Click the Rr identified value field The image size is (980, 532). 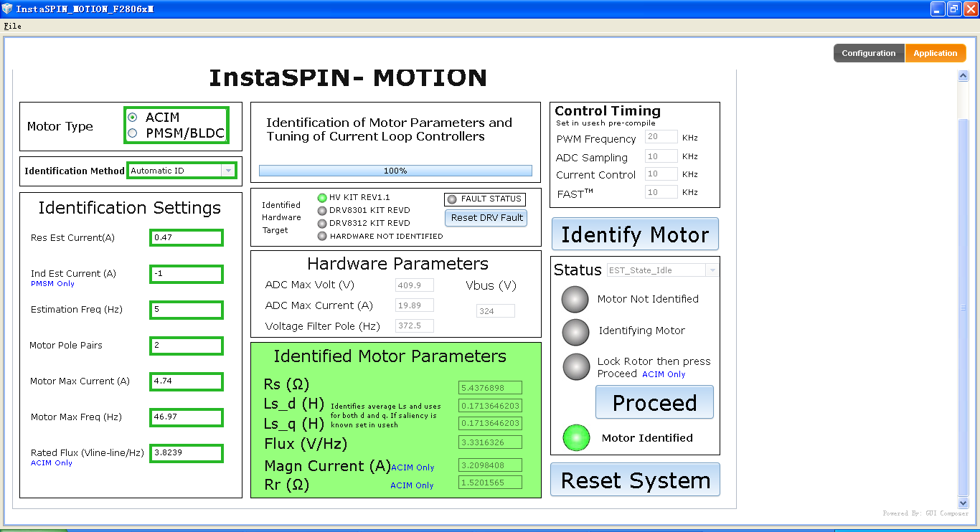click(x=490, y=483)
